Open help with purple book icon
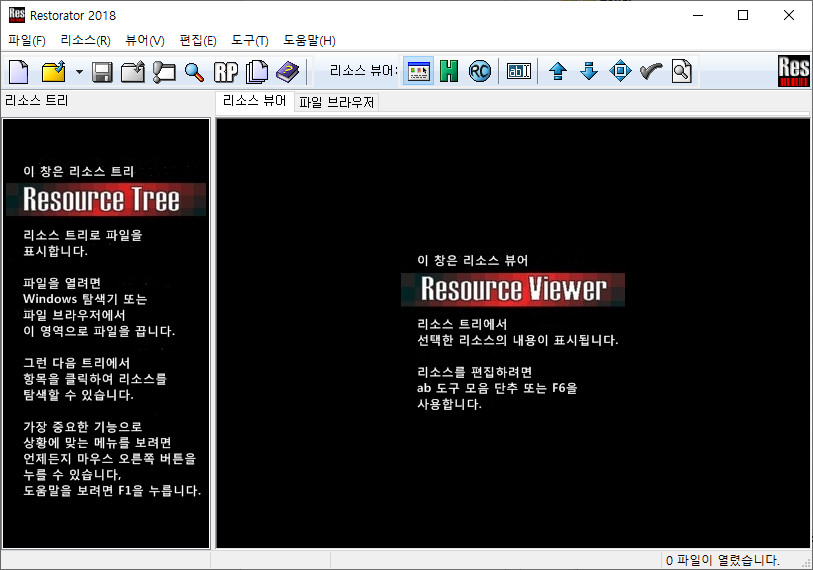The height and width of the screenshot is (570, 813). 288,72
